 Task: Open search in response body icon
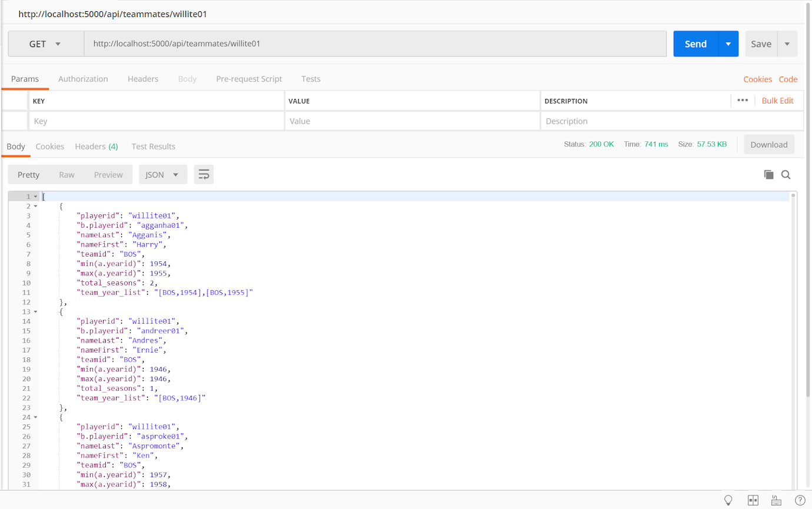[x=786, y=174]
